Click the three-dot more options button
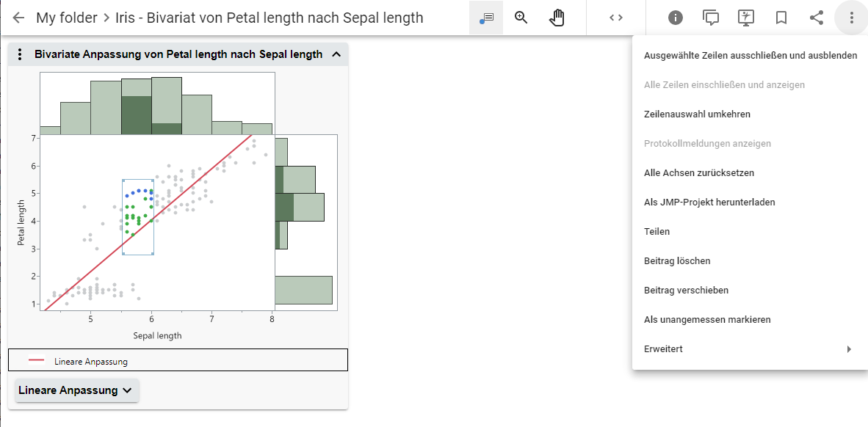Viewport: 868px width, 427px height. 851,18
